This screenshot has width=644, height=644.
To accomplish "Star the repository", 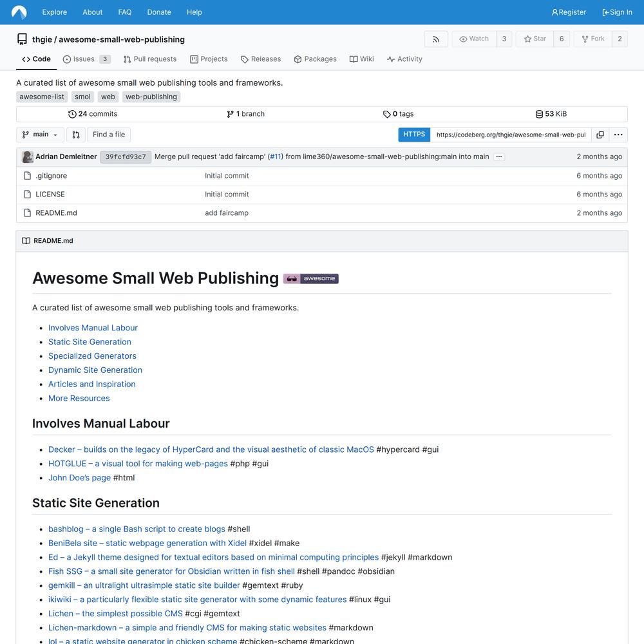I will point(535,39).
